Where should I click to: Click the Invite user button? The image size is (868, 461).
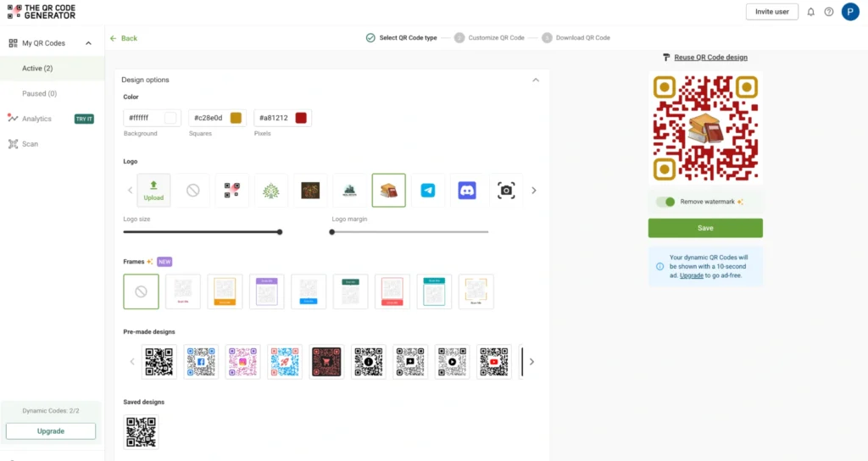771,12
